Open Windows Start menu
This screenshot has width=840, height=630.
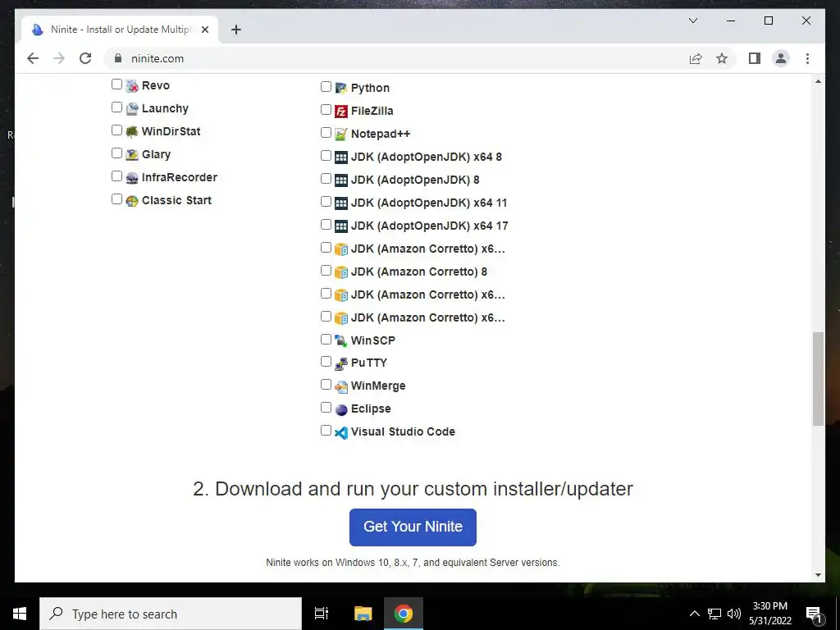point(20,614)
